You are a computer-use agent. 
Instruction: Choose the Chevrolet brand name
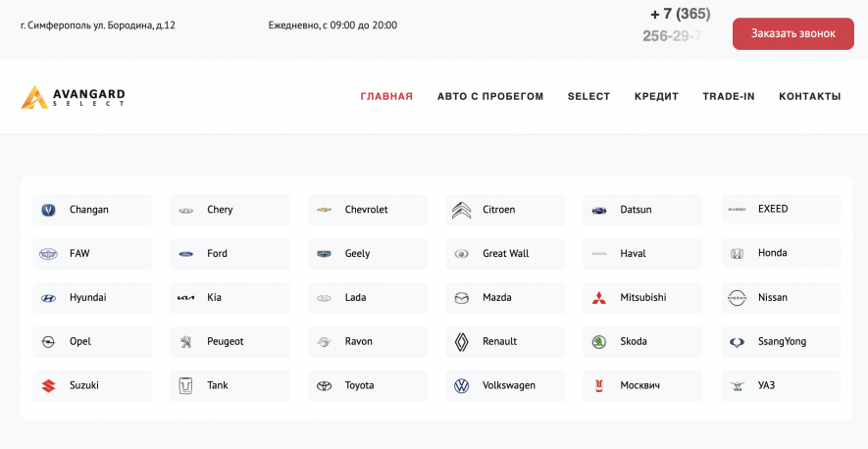pos(367,210)
